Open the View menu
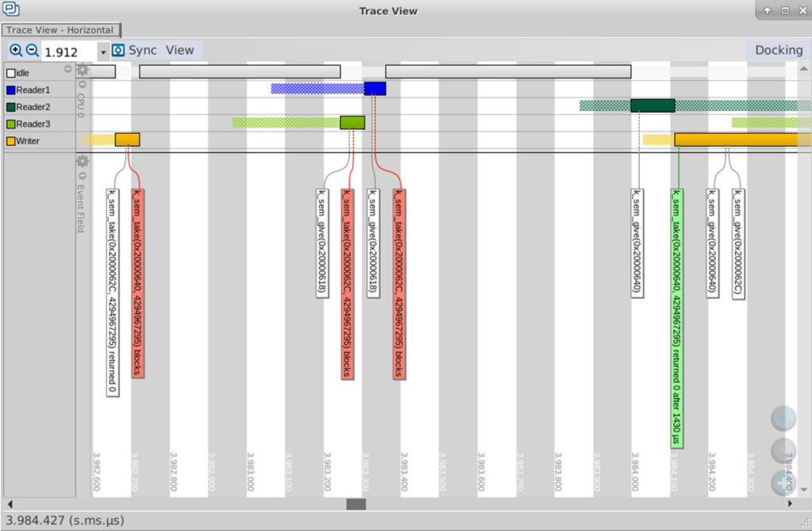The width and height of the screenshot is (812, 531). tap(179, 50)
